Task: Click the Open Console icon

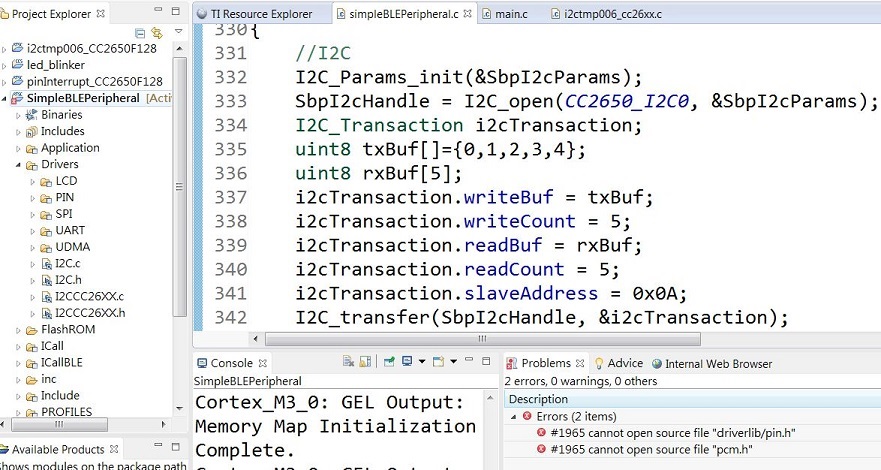Action: coord(438,362)
